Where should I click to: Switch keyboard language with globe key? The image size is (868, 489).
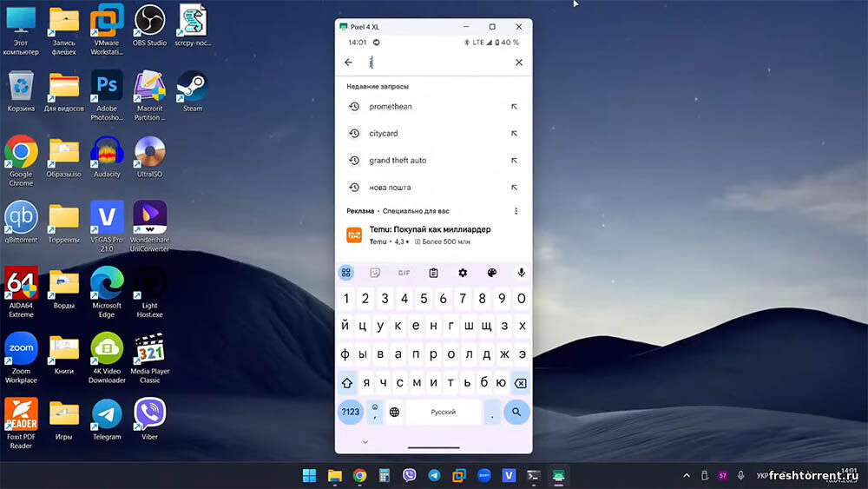click(x=394, y=412)
